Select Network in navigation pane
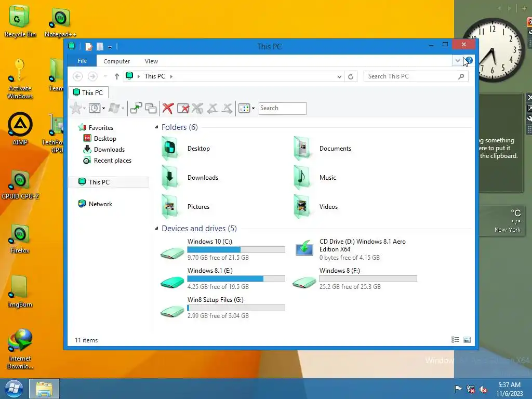 pos(96,204)
